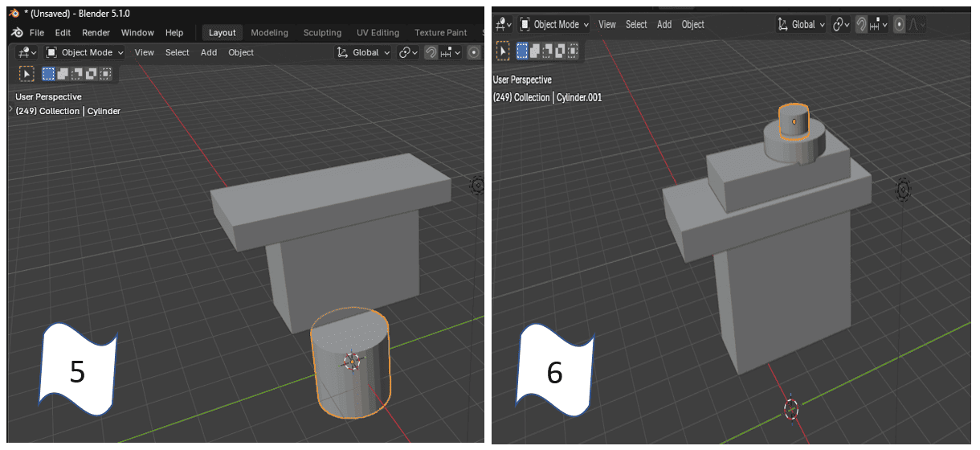Expand the text info chevron beside Collection | Cylinder

click(11, 110)
